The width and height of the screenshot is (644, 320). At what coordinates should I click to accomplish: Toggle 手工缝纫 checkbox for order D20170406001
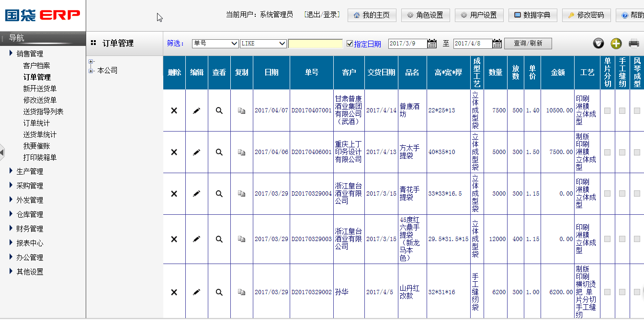click(x=622, y=152)
